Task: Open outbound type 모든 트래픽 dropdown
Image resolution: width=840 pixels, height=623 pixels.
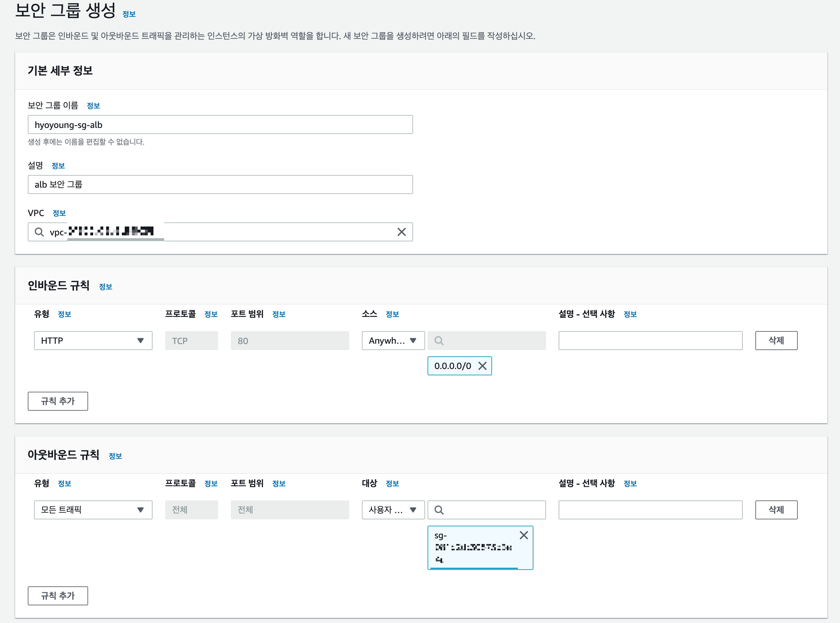Action: (x=93, y=510)
